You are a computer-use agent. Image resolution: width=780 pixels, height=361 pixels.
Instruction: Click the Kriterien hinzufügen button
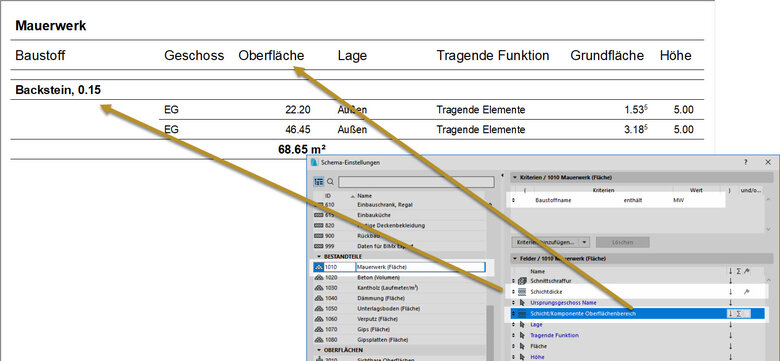tap(546, 242)
